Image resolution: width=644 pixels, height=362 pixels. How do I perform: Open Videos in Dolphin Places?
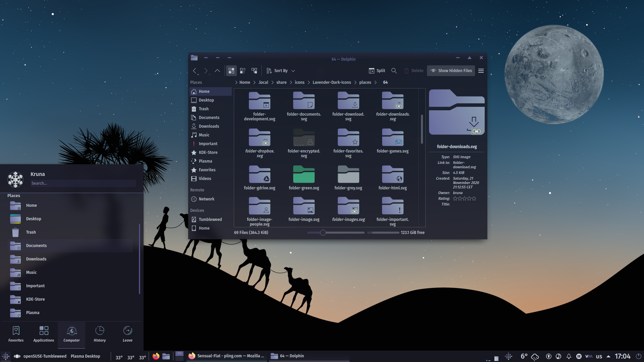click(211, 179)
